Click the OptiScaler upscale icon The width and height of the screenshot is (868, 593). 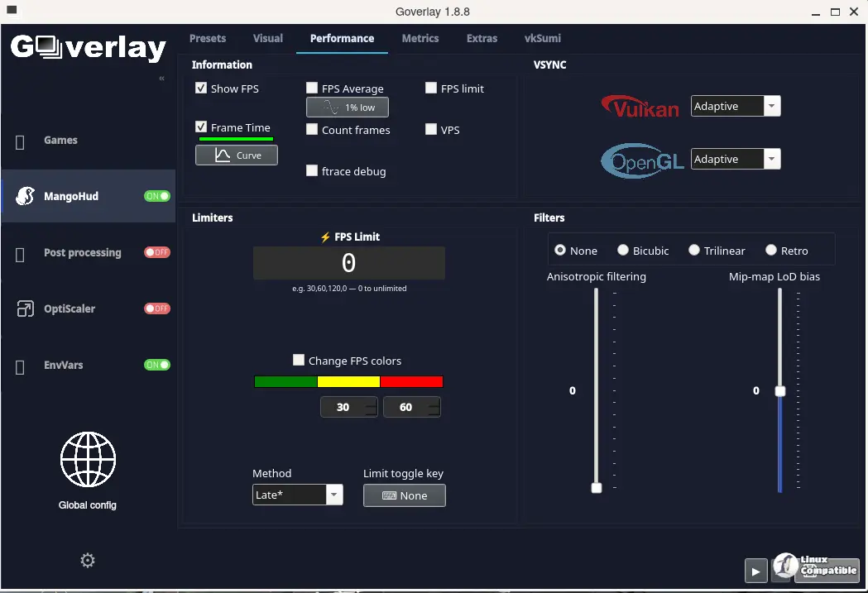[25, 308]
